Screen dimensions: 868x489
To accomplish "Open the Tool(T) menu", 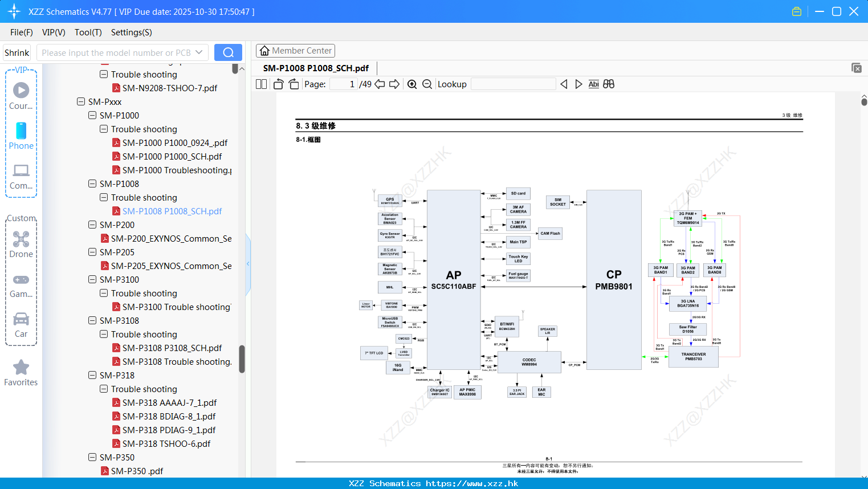I will pos(88,32).
